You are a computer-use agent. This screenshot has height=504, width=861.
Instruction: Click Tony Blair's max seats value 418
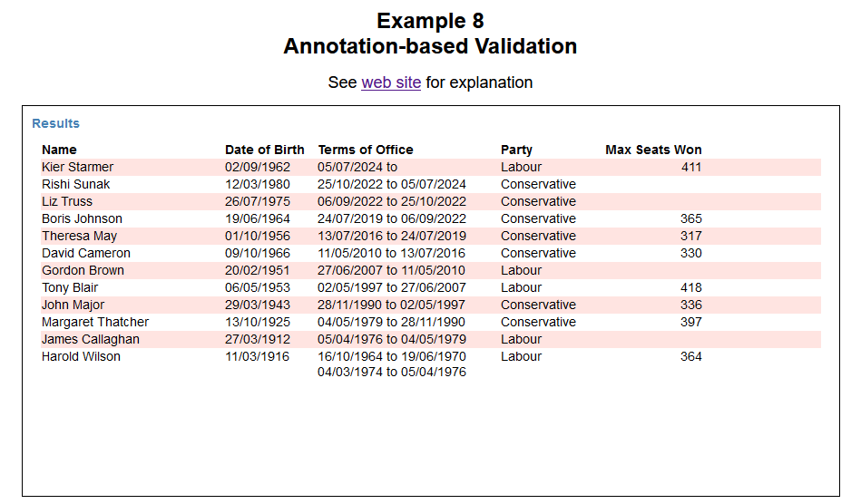[690, 287]
